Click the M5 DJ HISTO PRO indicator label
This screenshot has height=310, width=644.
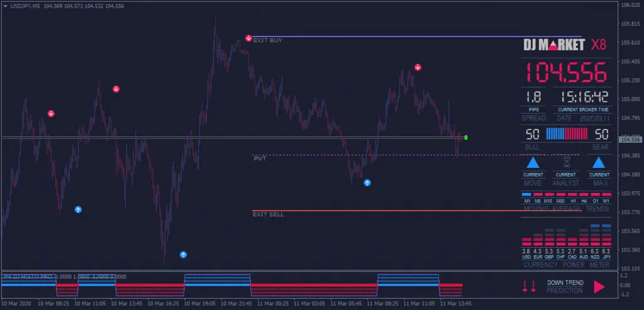[28, 277]
